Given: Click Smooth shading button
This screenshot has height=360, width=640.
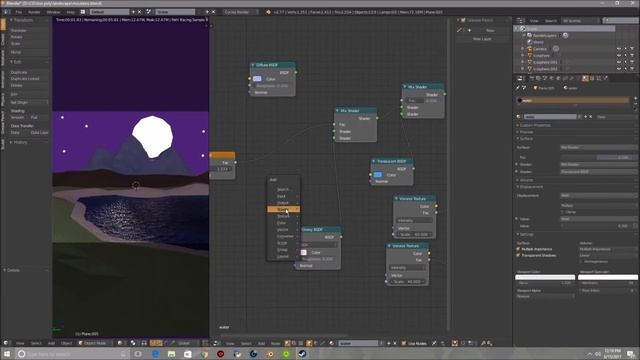Looking at the screenshot, I should click(18, 118).
